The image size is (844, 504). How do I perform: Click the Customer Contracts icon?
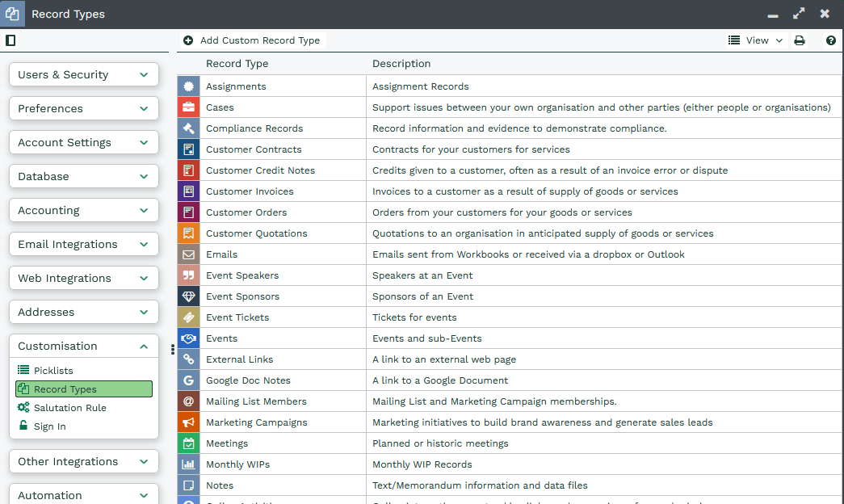coord(188,149)
